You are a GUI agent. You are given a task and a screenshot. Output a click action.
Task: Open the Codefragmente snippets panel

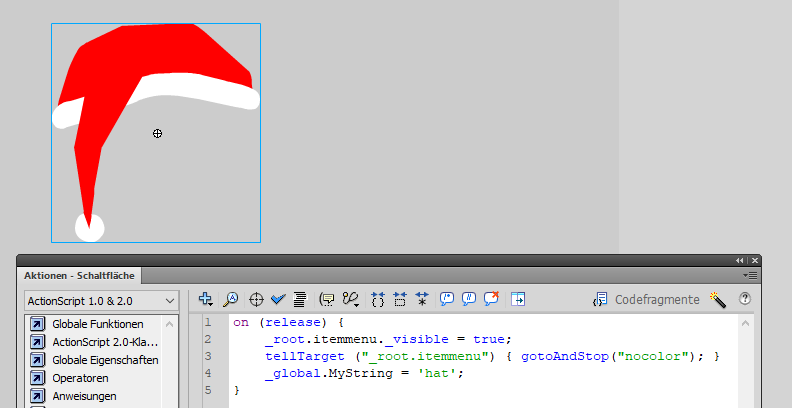[648, 299]
